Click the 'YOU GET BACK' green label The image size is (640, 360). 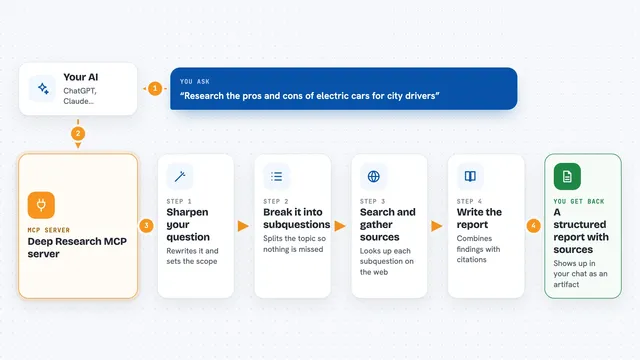tap(579, 201)
